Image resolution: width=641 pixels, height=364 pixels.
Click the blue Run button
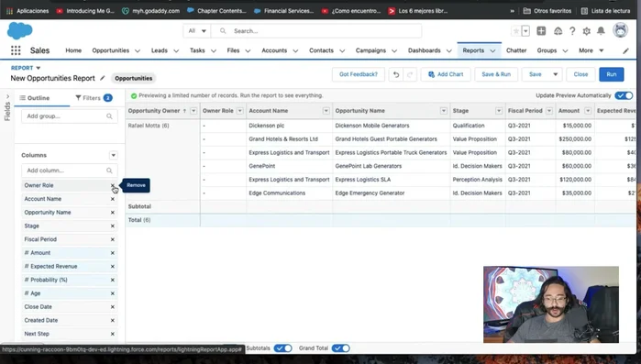pos(612,74)
